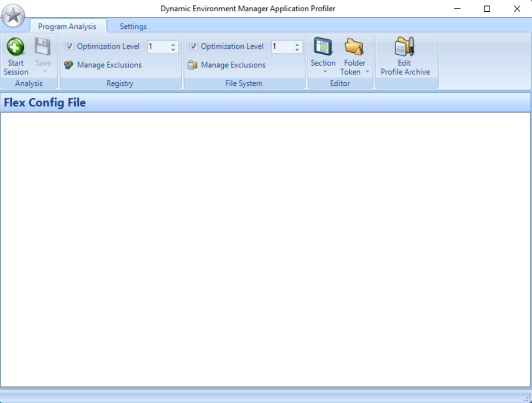532x403 pixels.
Task: Open the Save dropdown arrow
Action: point(45,72)
